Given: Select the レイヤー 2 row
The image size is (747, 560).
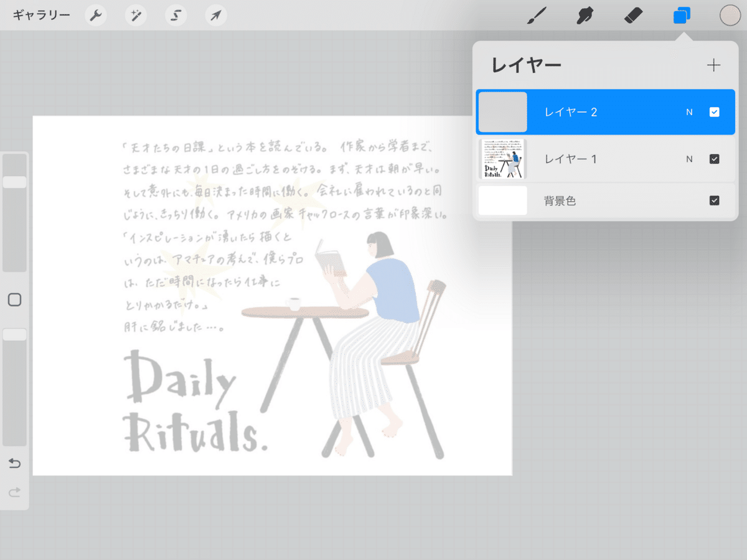Looking at the screenshot, I should pyautogui.click(x=606, y=112).
